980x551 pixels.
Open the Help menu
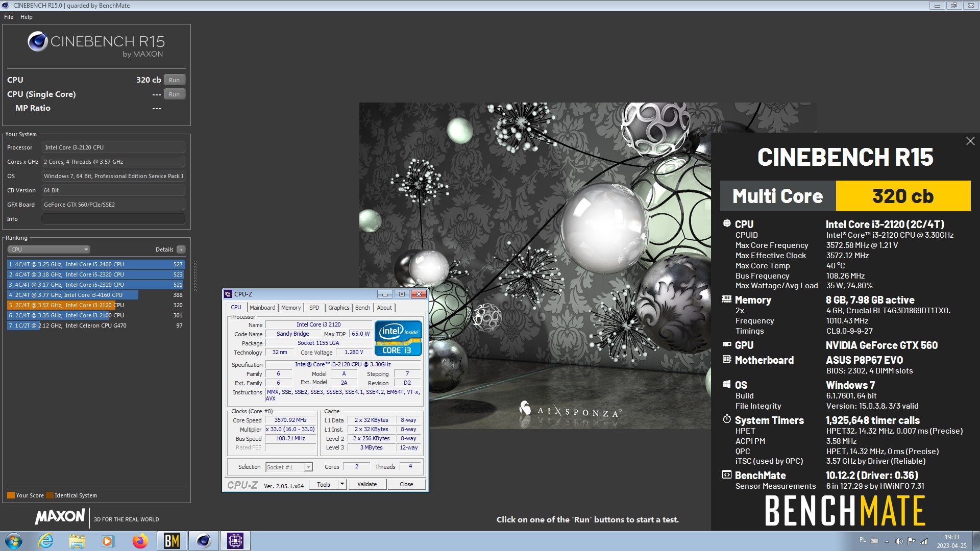coord(27,17)
